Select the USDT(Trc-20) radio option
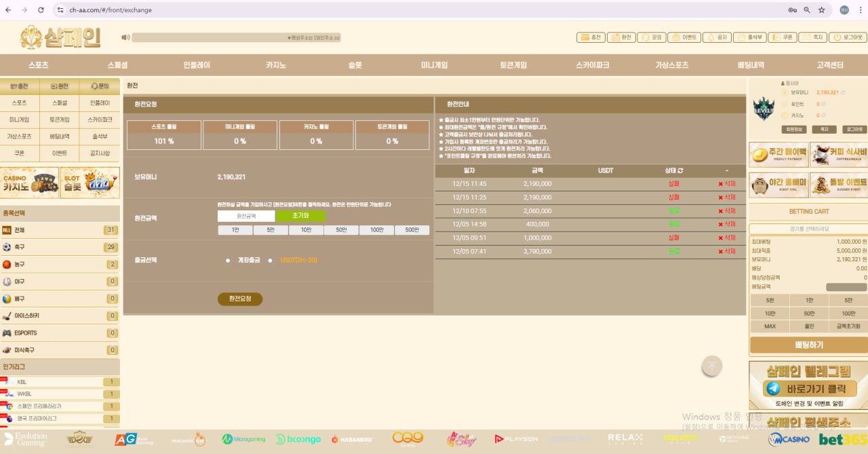This screenshot has width=868, height=454. [270, 260]
